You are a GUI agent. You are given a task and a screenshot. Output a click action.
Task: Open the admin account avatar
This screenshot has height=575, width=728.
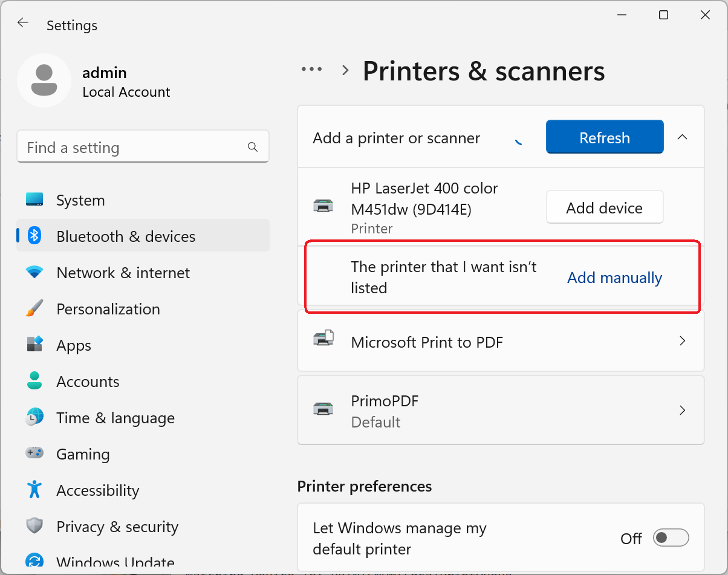(44, 80)
